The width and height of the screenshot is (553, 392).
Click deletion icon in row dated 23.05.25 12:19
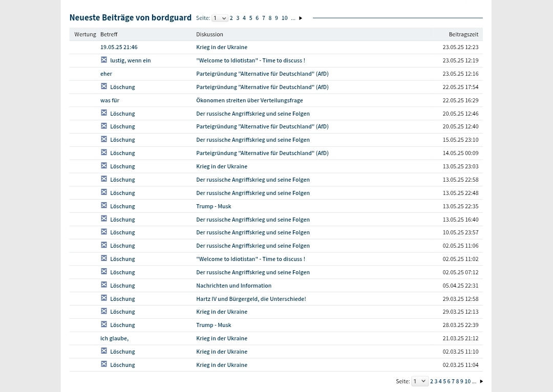click(103, 59)
